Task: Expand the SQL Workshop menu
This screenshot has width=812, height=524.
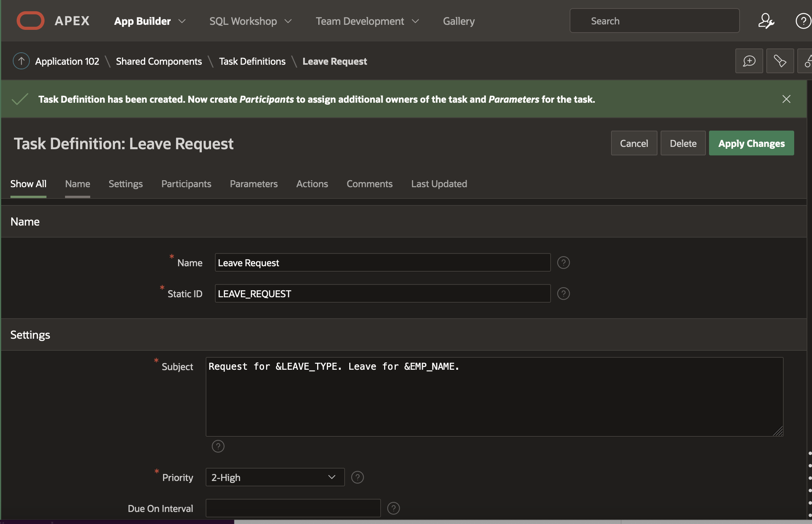Action: pos(288,21)
